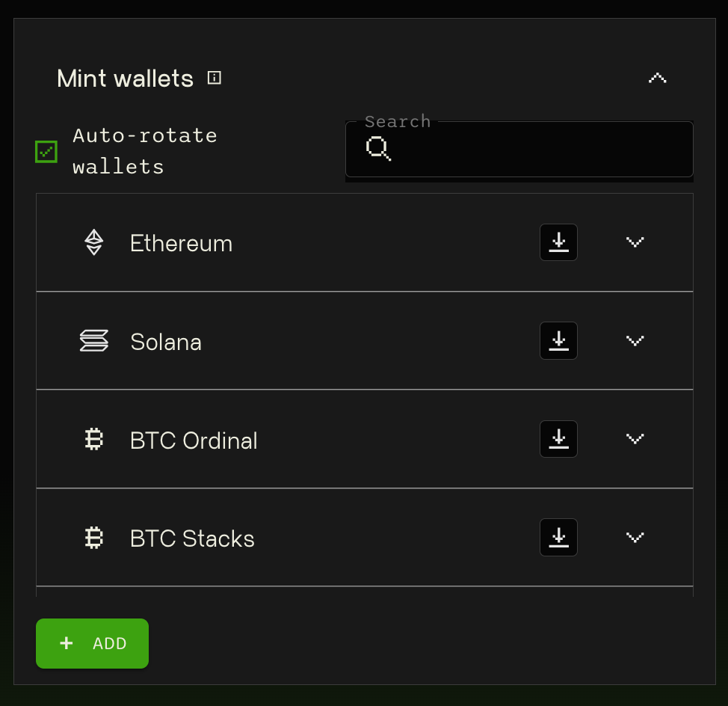This screenshot has width=728, height=706.
Task: Click the Solana logo icon
Action: pos(93,341)
